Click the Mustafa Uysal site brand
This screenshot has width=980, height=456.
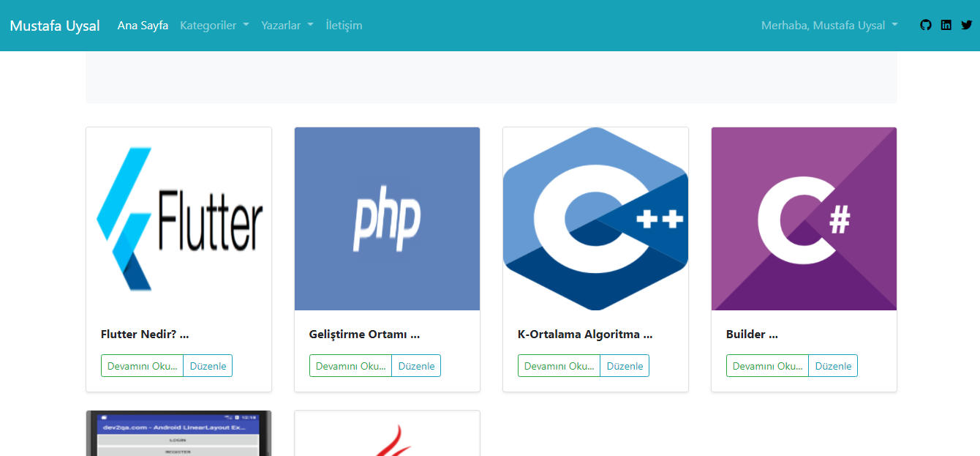tap(55, 26)
